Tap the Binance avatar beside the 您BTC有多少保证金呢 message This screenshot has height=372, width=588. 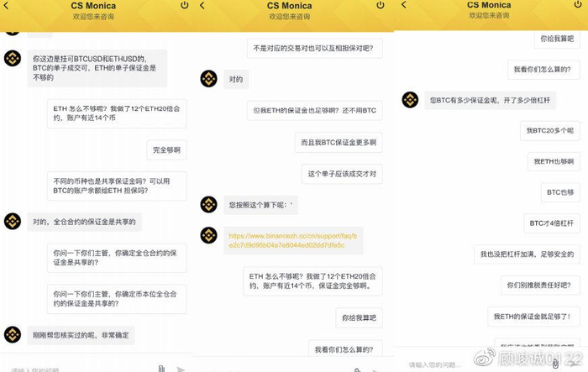(x=410, y=100)
